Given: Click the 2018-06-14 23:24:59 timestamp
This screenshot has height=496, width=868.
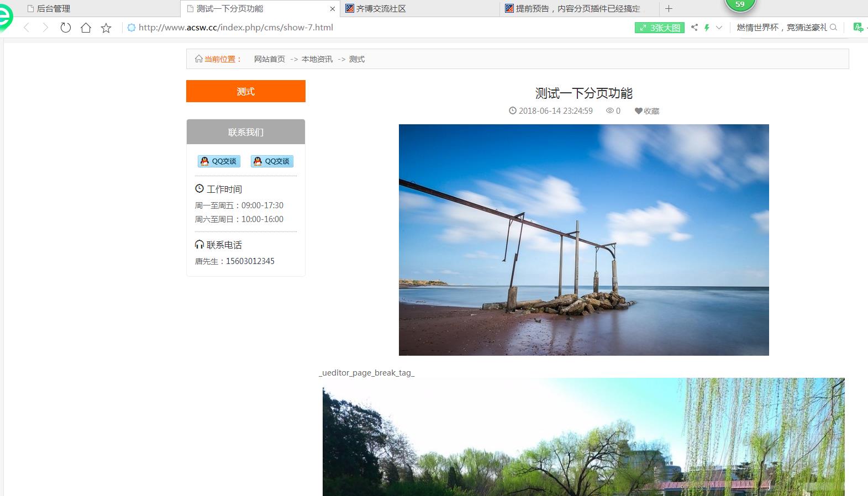Looking at the screenshot, I should 556,111.
